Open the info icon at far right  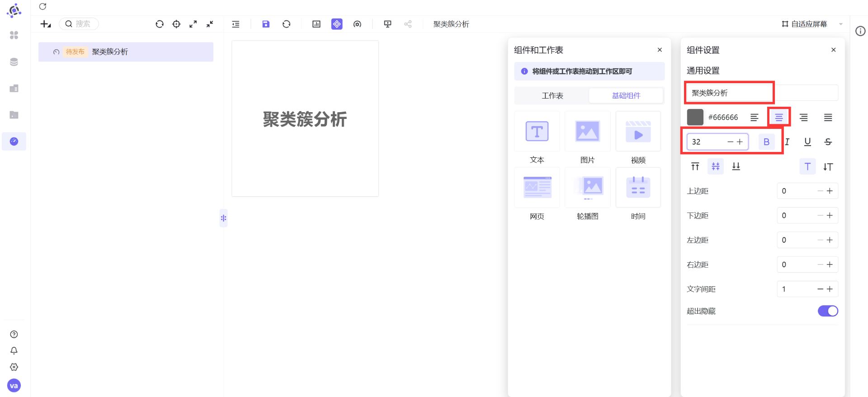coord(860,31)
